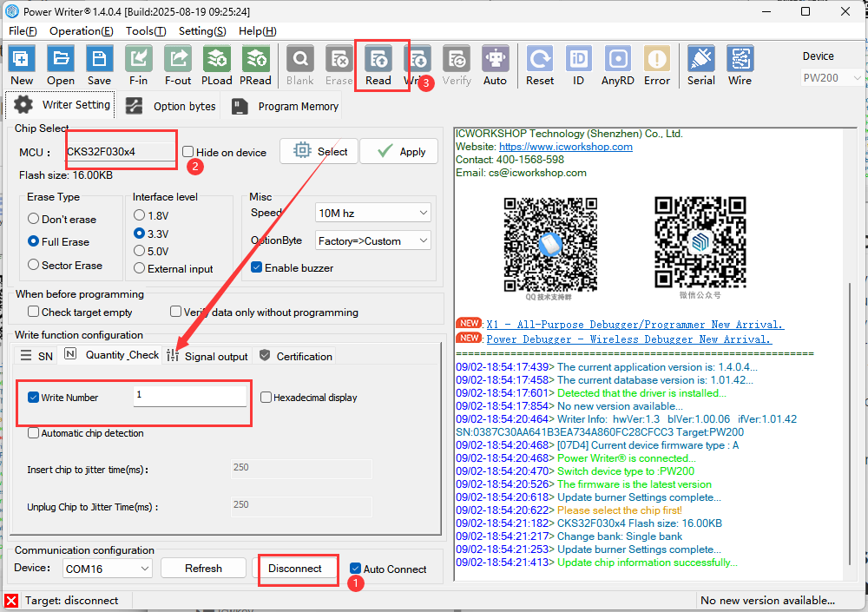Click the Apply button
Viewport: 868px width, 612px height.
pos(399,151)
